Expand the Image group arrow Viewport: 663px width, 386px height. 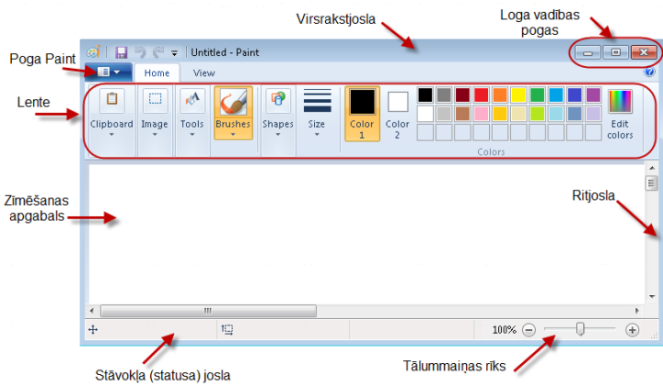click(155, 134)
